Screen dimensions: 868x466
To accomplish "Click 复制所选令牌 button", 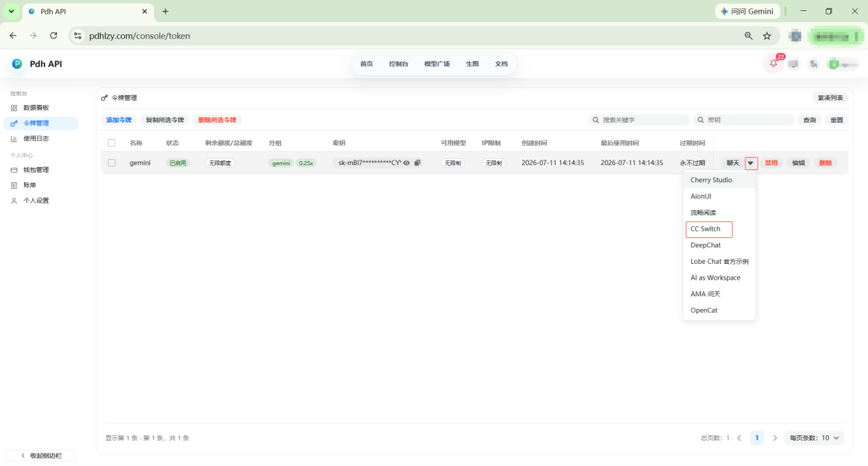I will 164,120.
